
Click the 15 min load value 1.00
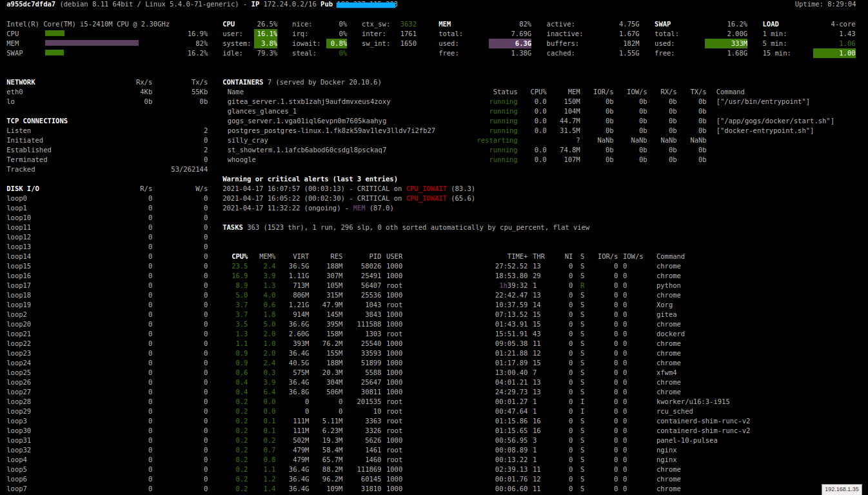coord(834,53)
